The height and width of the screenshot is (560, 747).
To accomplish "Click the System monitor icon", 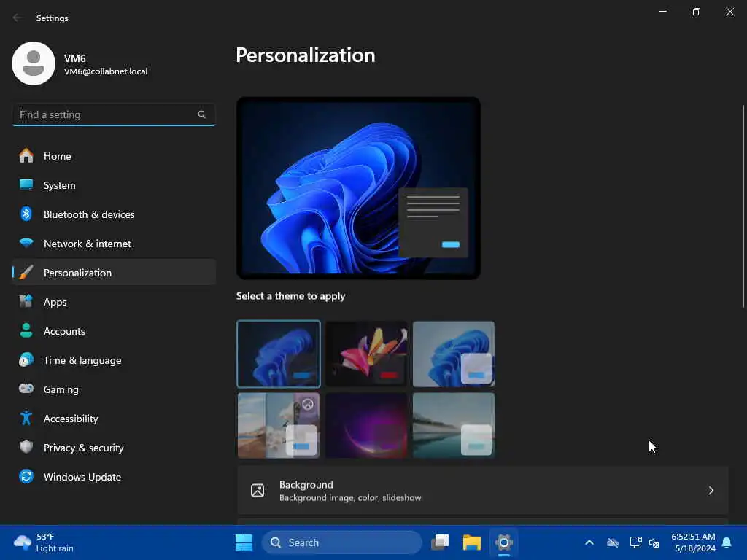I will [x=26, y=184].
